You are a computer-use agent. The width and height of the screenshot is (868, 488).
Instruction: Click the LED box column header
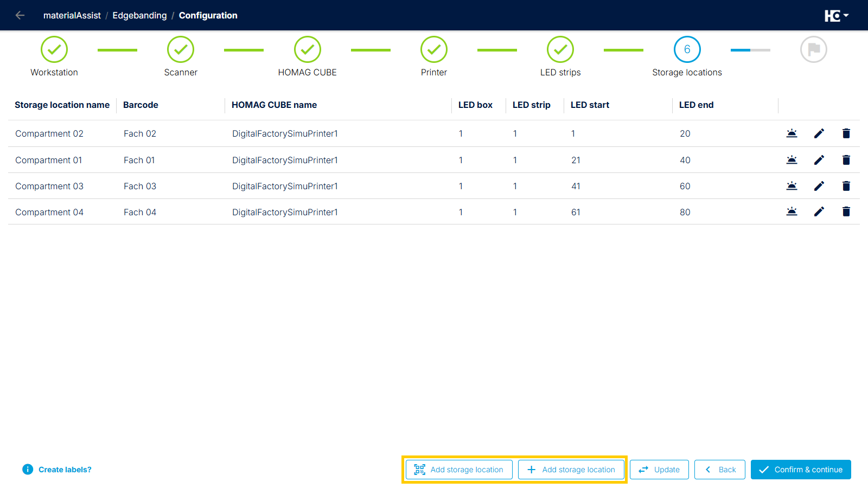point(475,105)
